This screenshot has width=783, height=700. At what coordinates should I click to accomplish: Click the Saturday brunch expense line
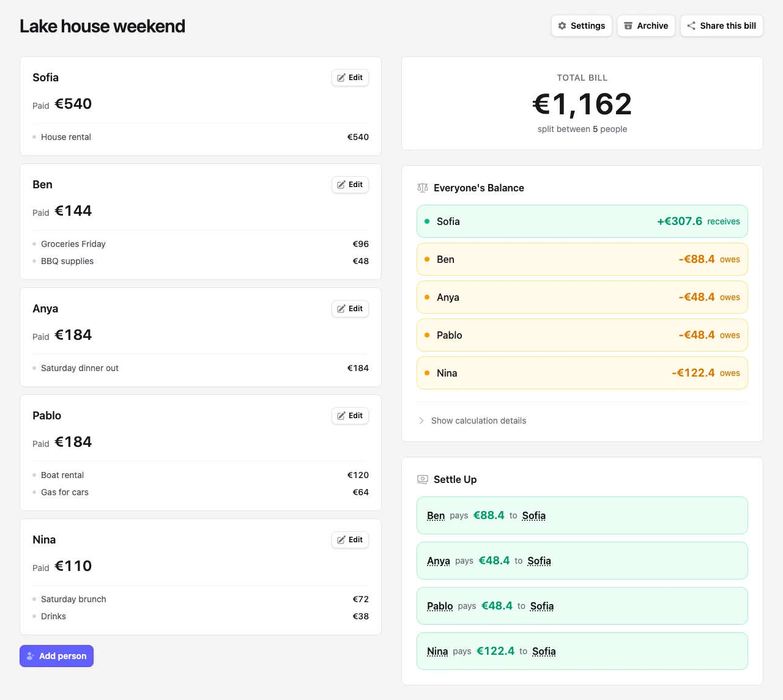coord(201,599)
